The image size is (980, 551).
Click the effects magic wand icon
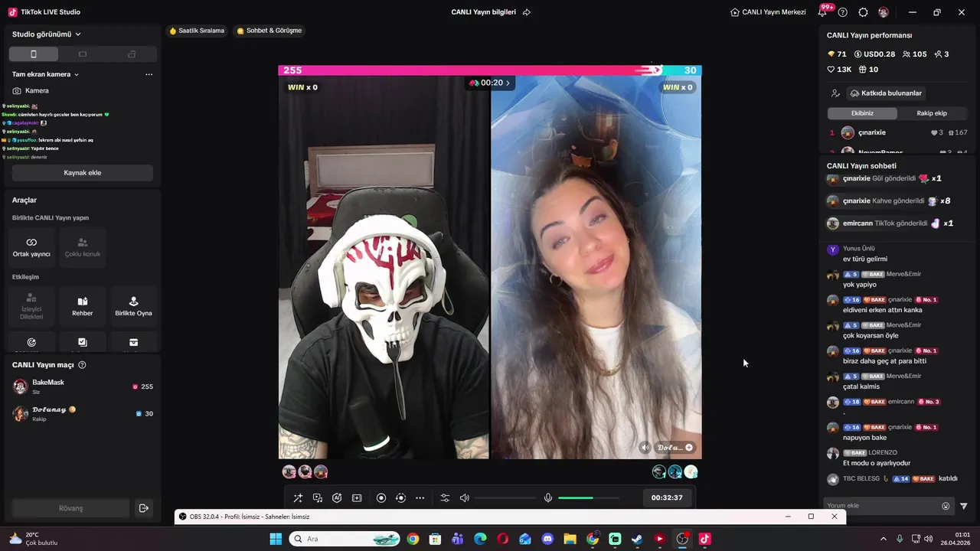tap(298, 498)
